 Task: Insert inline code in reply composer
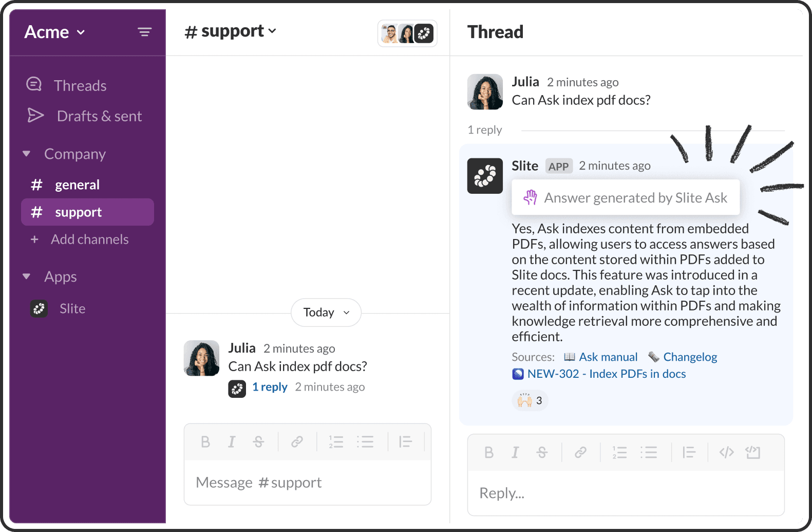pyautogui.click(x=726, y=452)
